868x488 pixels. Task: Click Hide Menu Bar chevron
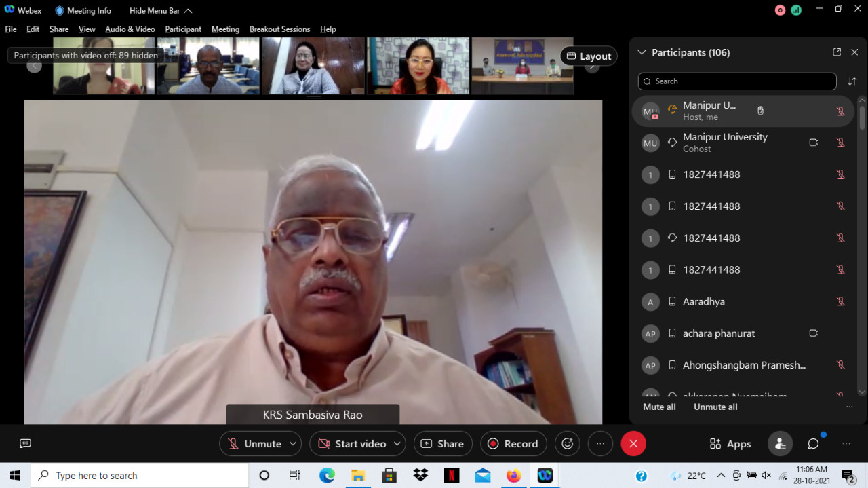[188, 11]
